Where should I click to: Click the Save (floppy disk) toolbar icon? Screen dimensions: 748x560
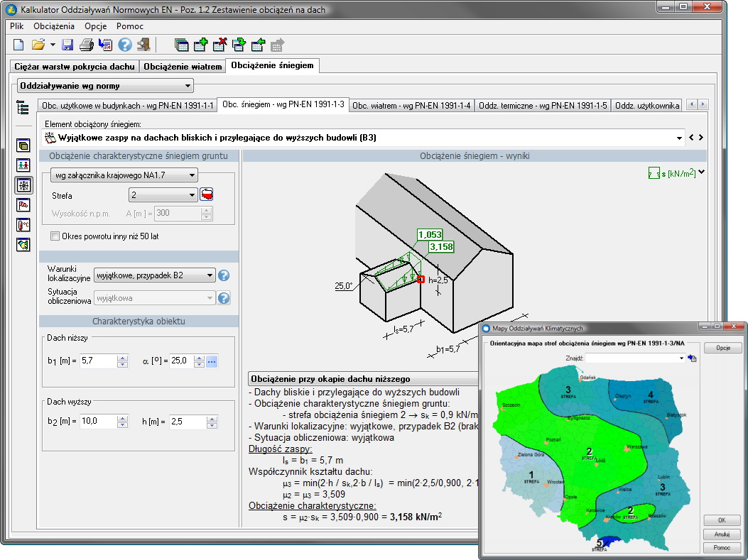(68, 45)
